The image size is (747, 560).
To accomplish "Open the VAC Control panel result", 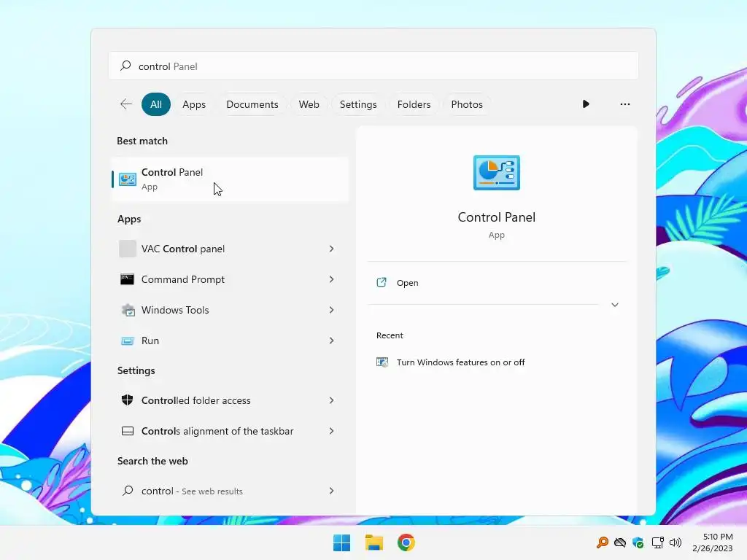I will (x=230, y=249).
